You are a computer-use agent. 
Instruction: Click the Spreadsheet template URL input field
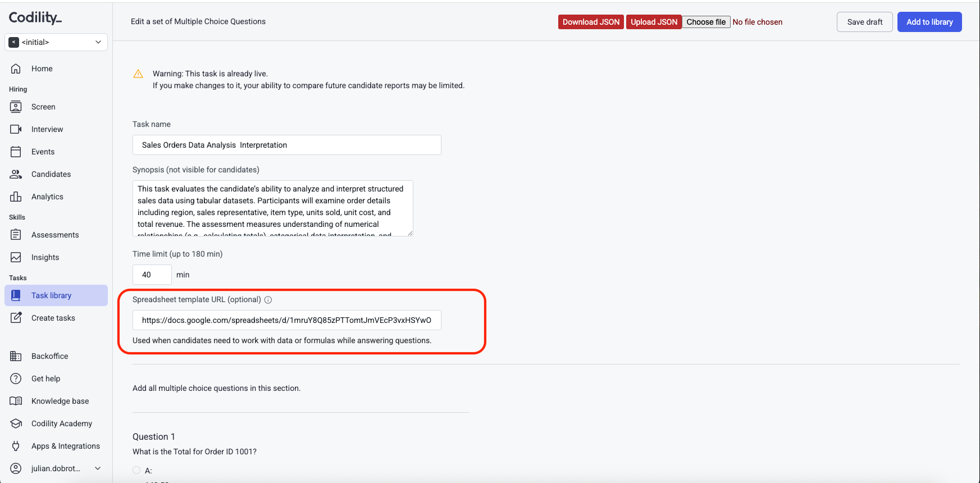(287, 320)
